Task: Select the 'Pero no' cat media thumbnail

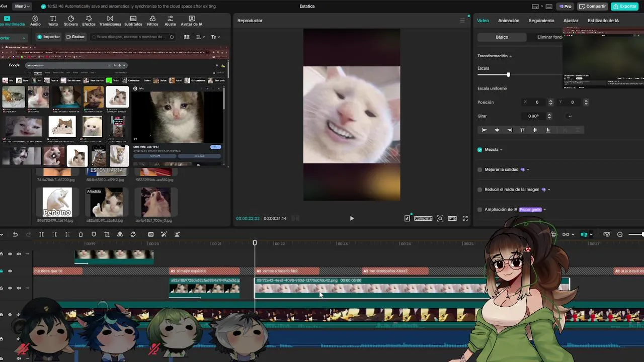Action: 57,202
